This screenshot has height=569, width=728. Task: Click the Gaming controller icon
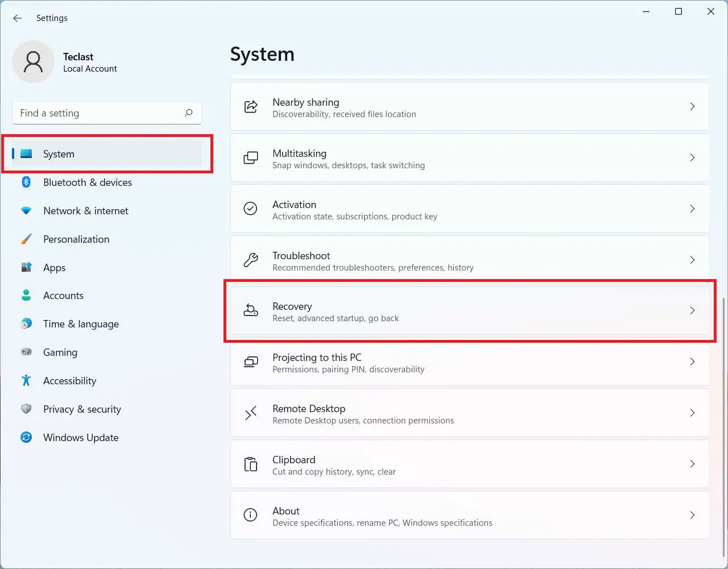[26, 352]
